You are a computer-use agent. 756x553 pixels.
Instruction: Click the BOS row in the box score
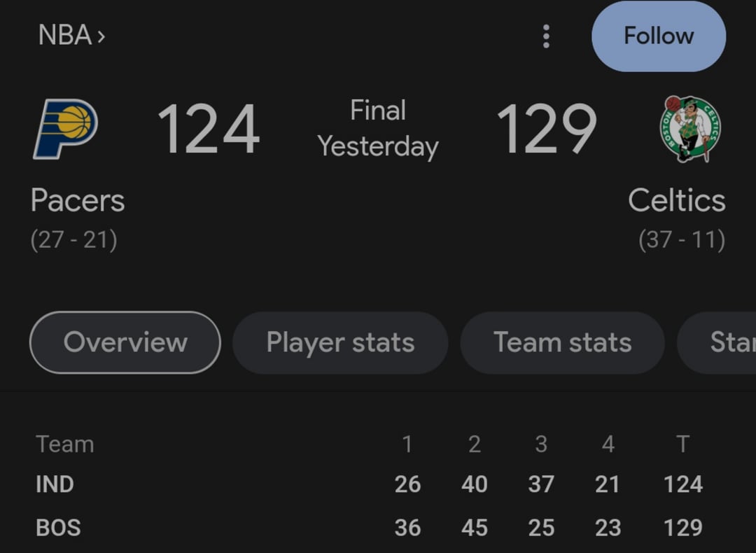(58, 527)
